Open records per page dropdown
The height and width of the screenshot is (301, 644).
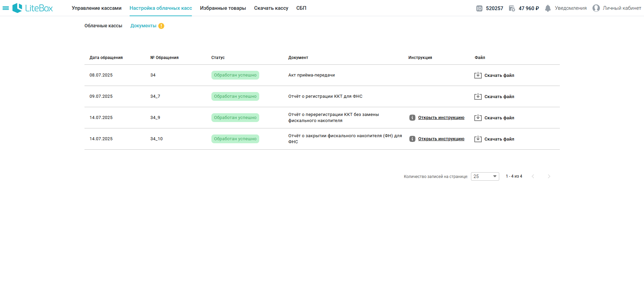pyautogui.click(x=485, y=176)
